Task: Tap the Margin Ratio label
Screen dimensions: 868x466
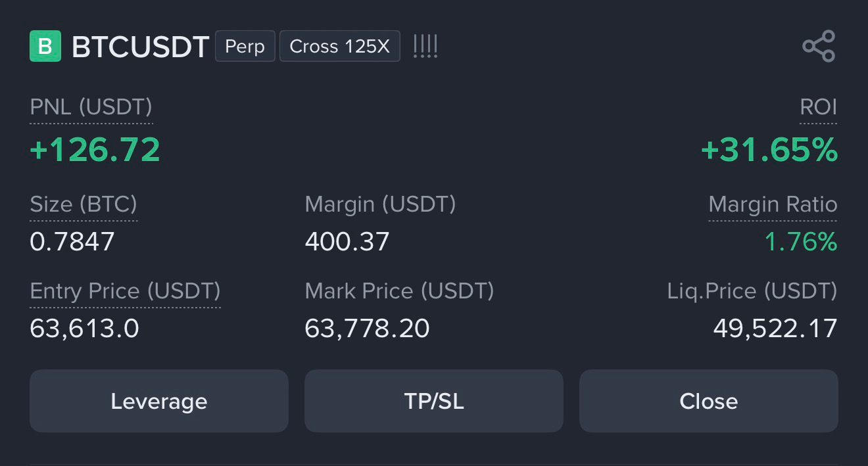Action: pyautogui.click(x=773, y=204)
